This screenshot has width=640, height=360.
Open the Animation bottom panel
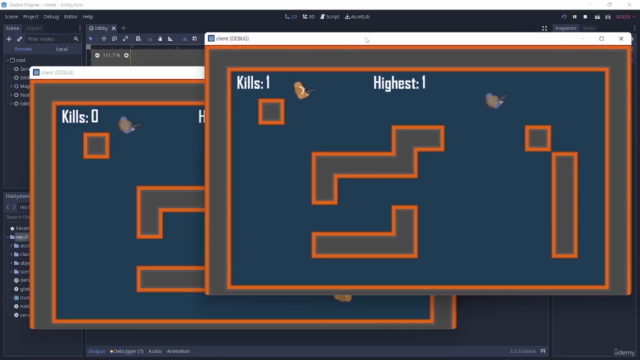click(x=178, y=351)
